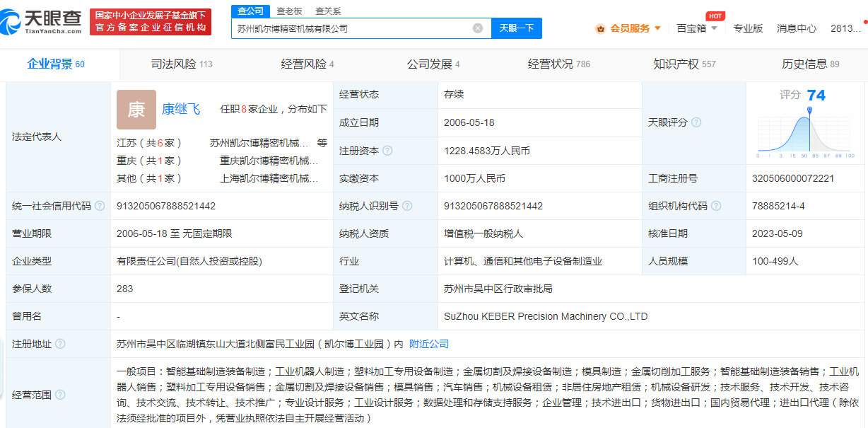
Task: Click the company type 有限责任公司(自然人投资或控股)
Action: pos(189,261)
